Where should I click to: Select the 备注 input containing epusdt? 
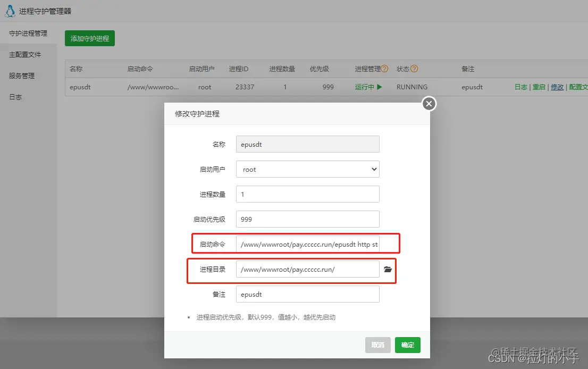[x=307, y=294]
